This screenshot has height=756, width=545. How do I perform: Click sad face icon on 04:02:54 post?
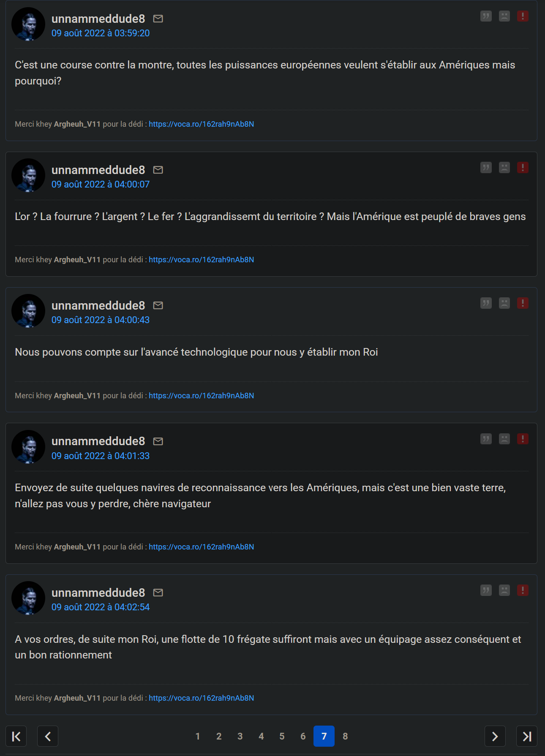(504, 590)
